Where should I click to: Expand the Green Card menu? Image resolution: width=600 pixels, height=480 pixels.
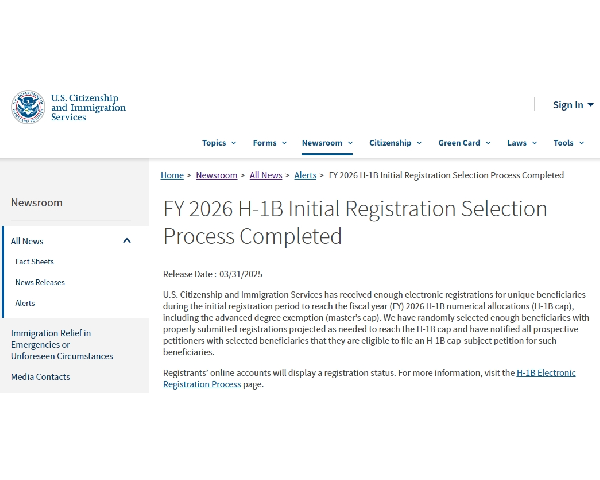pyautogui.click(x=464, y=143)
